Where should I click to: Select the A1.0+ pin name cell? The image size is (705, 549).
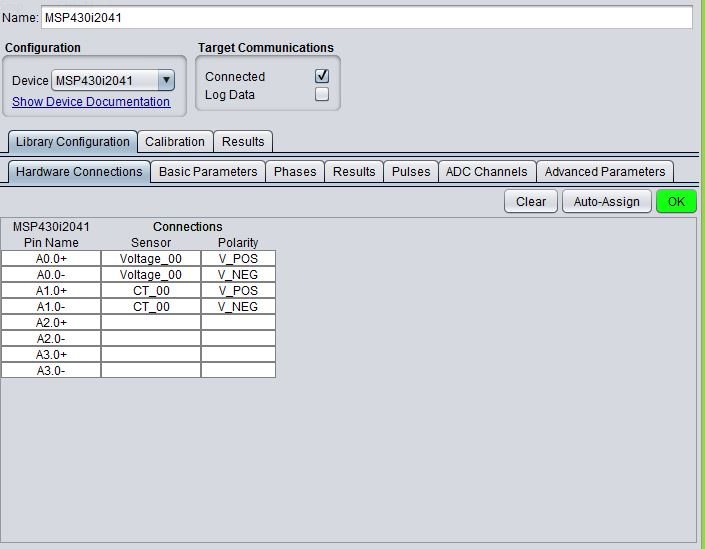click(x=51, y=291)
